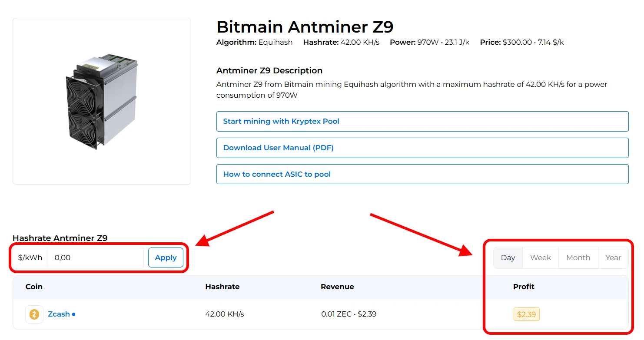Click the Hashrate column header
This screenshot has height=340, width=644.
(222, 287)
